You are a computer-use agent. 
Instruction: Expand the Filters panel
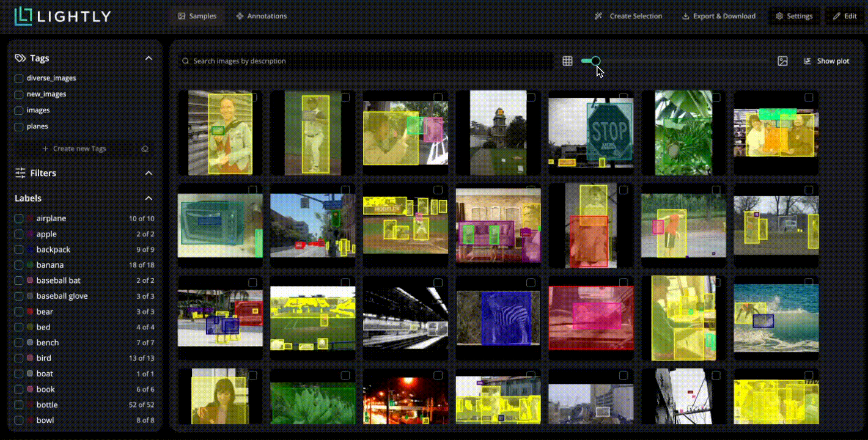click(x=149, y=173)
